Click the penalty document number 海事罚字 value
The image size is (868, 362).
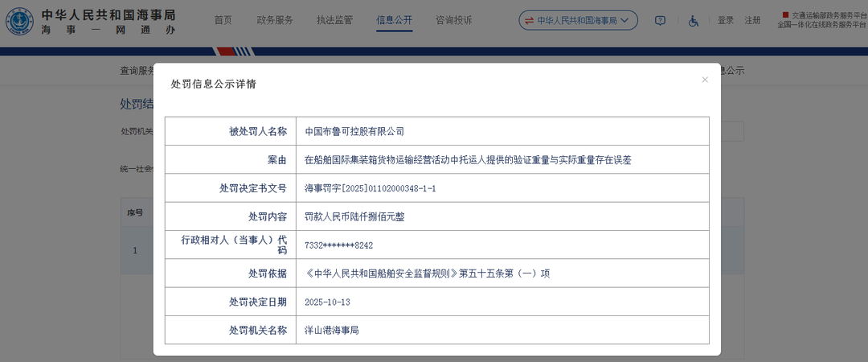pos(370,188)
